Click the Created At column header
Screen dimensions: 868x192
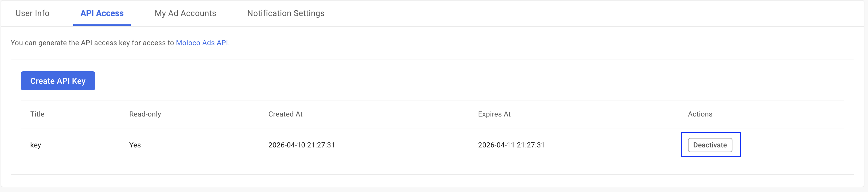285,114
